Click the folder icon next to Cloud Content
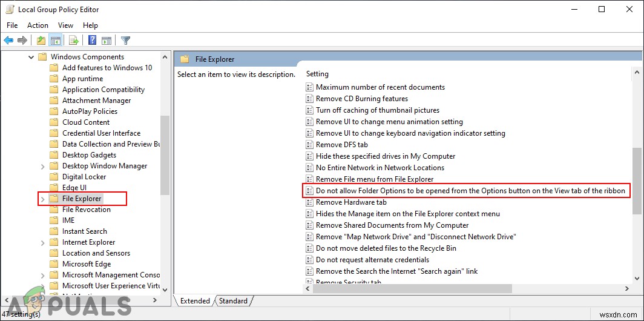The width and height of the screenshot is (644, 321). (54, 122)
